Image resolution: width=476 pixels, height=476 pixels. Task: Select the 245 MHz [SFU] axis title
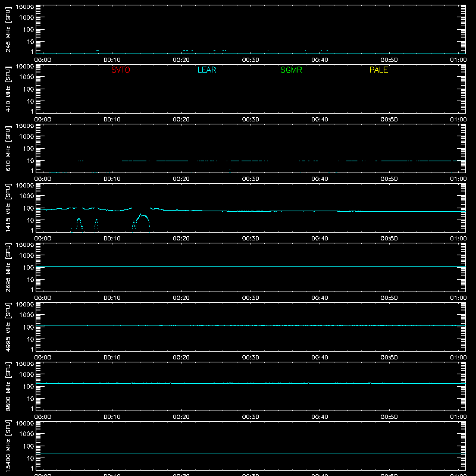tap(8, 29)
